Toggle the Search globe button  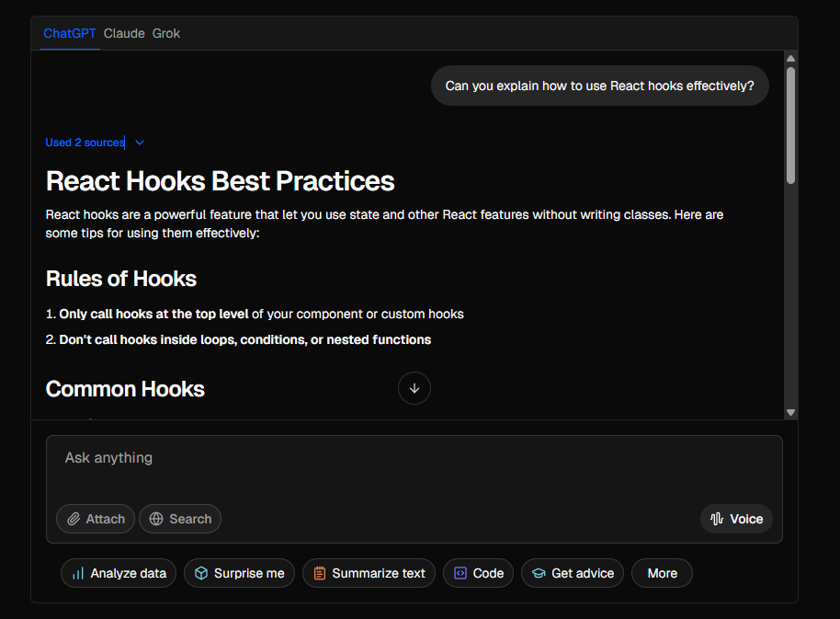pyautogui.click(x=180, y=519)
